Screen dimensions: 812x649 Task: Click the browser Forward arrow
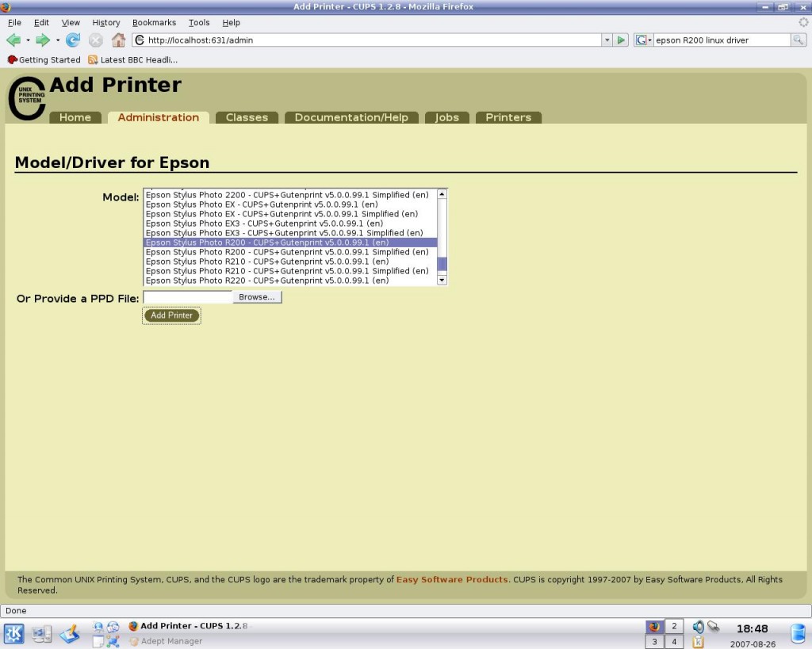[43, 40]
